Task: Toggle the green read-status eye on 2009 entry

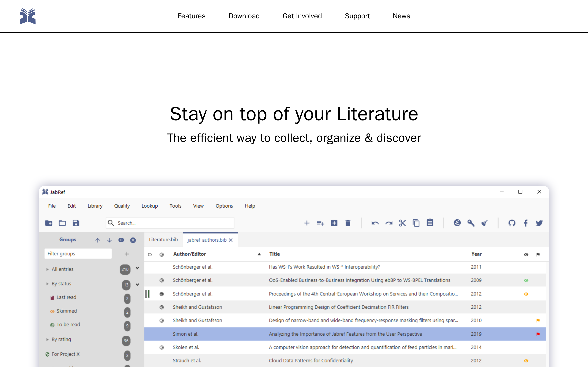Action: 526,280
